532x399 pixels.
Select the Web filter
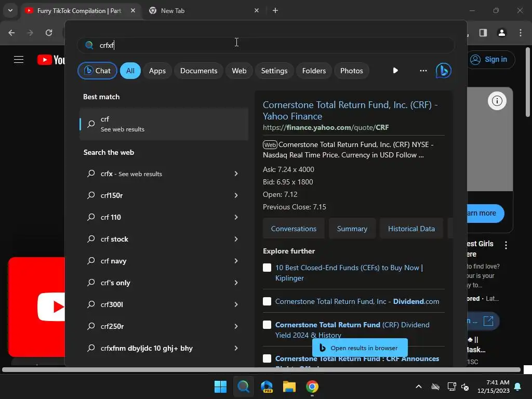(x=239, y=71)
